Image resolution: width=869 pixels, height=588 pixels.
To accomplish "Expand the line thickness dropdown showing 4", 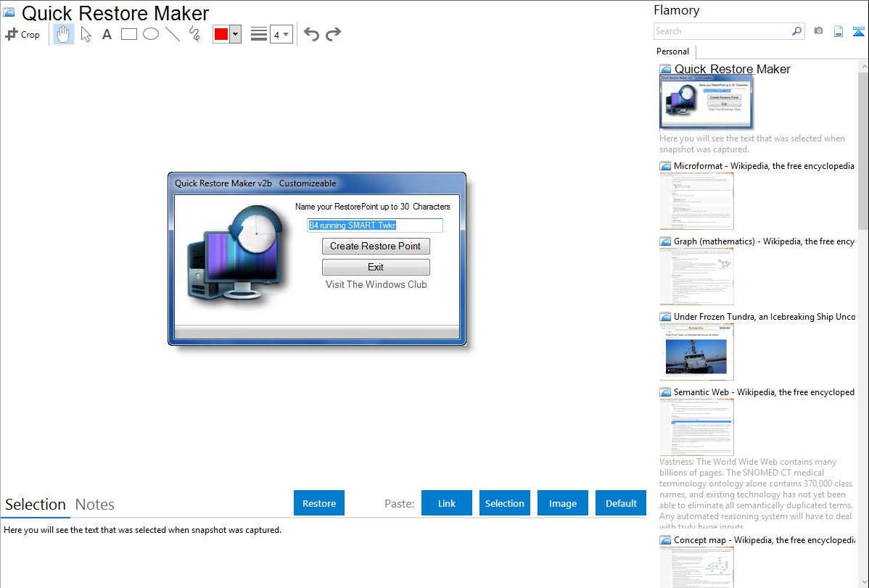I will click(x=281, y=34).
